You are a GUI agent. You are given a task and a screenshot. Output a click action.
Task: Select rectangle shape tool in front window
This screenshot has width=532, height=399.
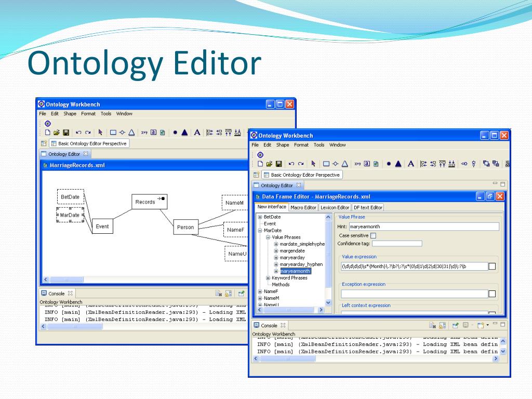[x=326, y=164]
